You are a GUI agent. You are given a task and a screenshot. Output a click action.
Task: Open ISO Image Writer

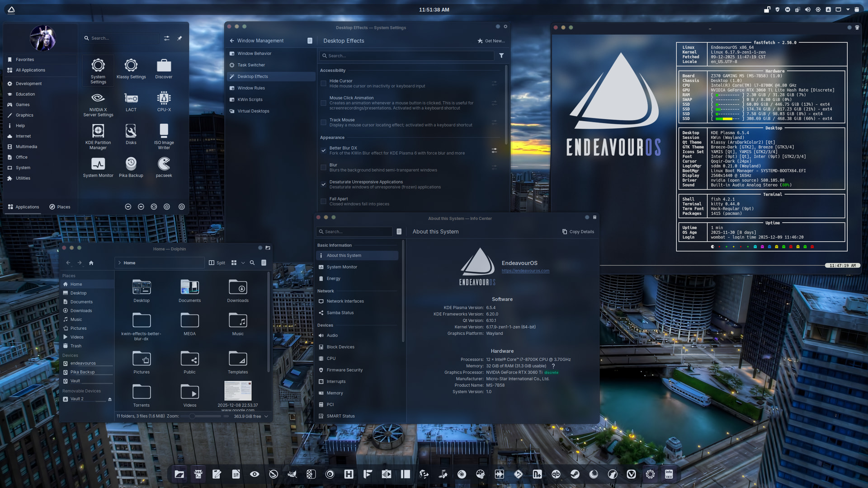pos(164,137)
